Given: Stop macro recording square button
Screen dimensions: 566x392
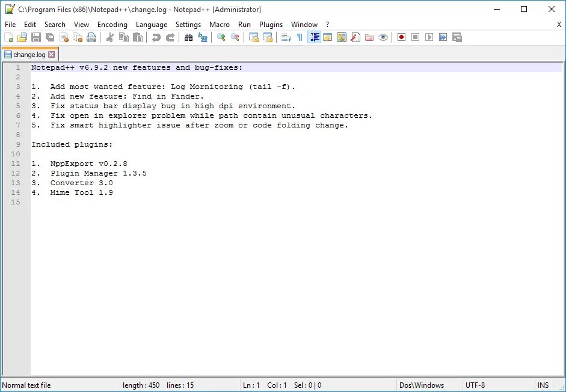Looking at the screenshot, I should 415,37.
